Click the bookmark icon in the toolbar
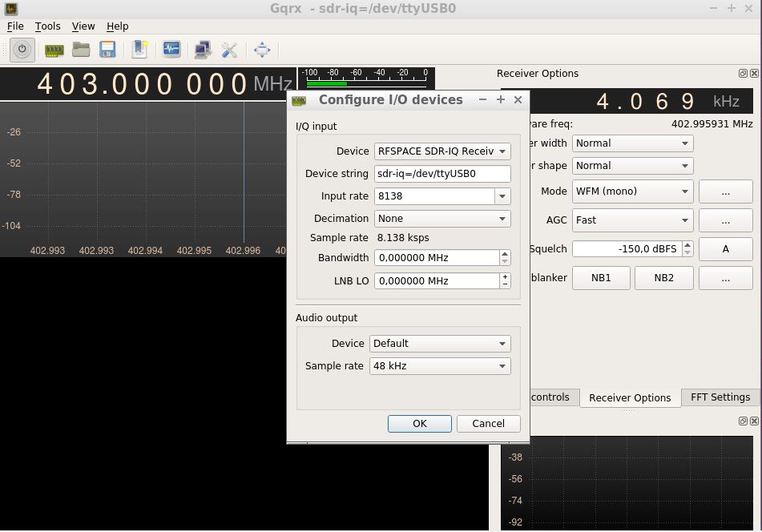Screen dimensions: 762x532 click(x=139, y=50)
